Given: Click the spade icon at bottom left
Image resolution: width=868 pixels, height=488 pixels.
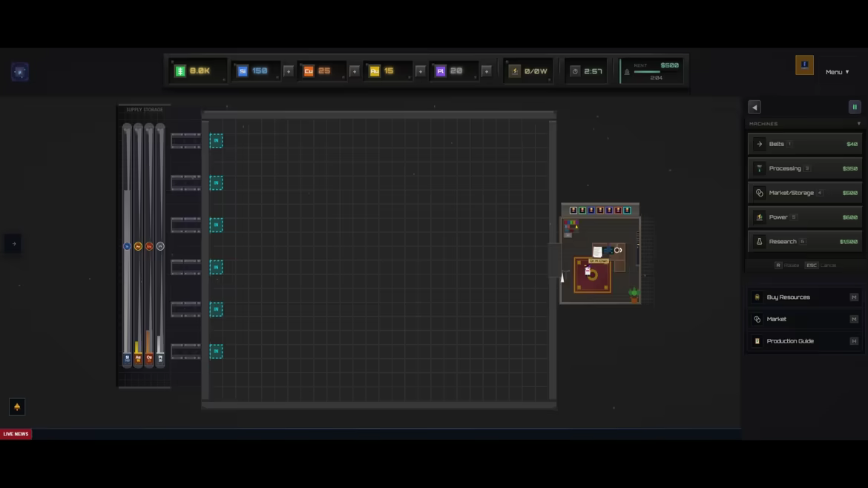Looking at the screenshot, I should (16, 407).
